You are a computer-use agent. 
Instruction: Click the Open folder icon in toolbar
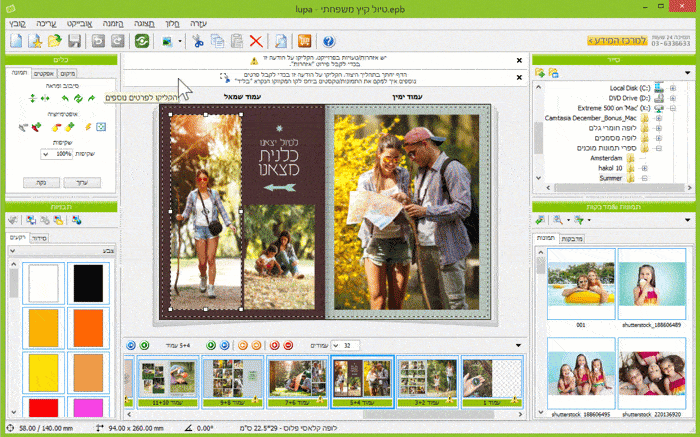pos(54,41)
